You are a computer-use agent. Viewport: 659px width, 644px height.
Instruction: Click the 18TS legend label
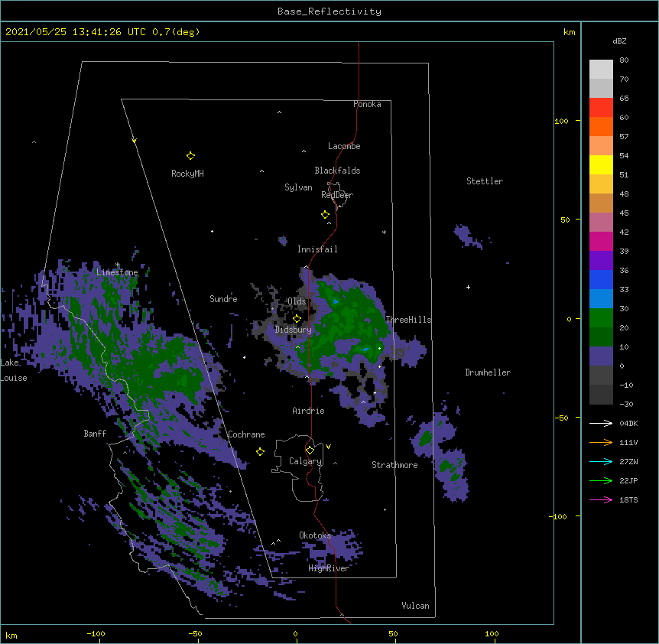pos(628,499)
